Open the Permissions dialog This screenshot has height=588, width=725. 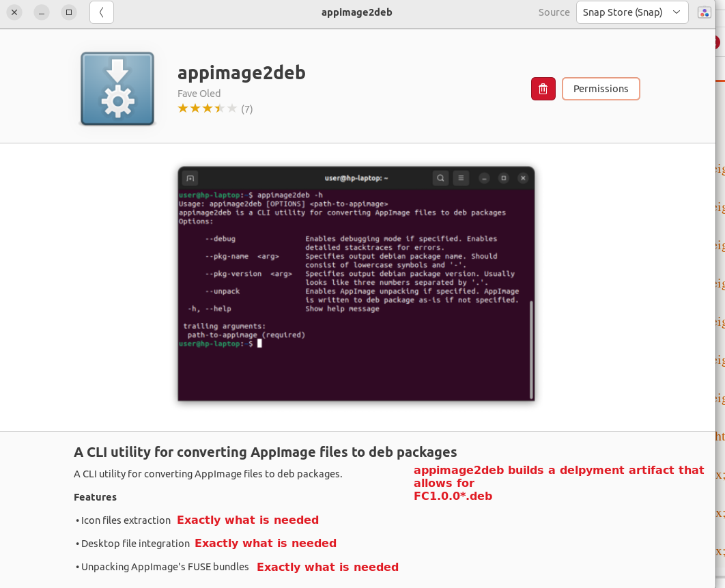point(601,89)
